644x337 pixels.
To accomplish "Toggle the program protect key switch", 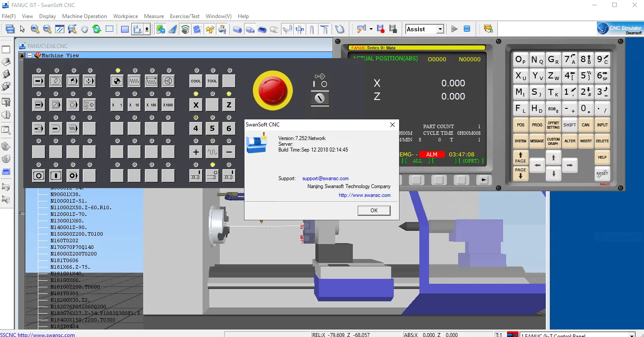I will tap(320, 98).
